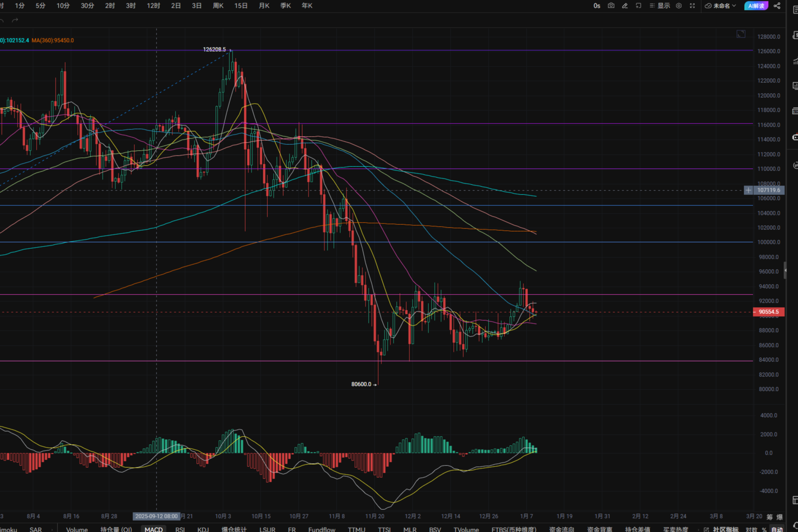Toggle the 自动 auto scale option

pyautogui.click(x=777, y=529)
